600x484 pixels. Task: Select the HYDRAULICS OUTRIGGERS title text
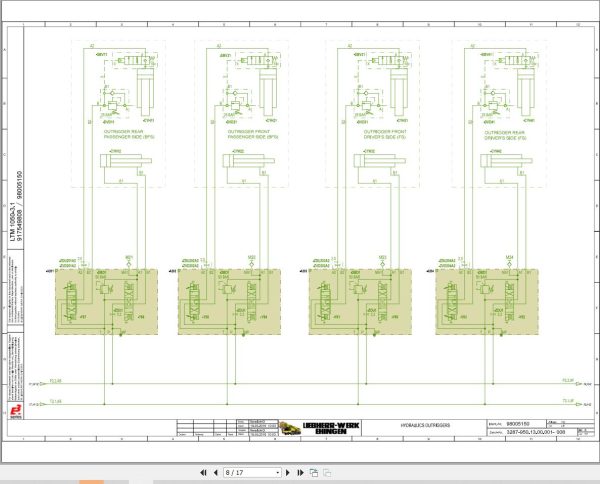pyautogui.click(x=425, y=425)
